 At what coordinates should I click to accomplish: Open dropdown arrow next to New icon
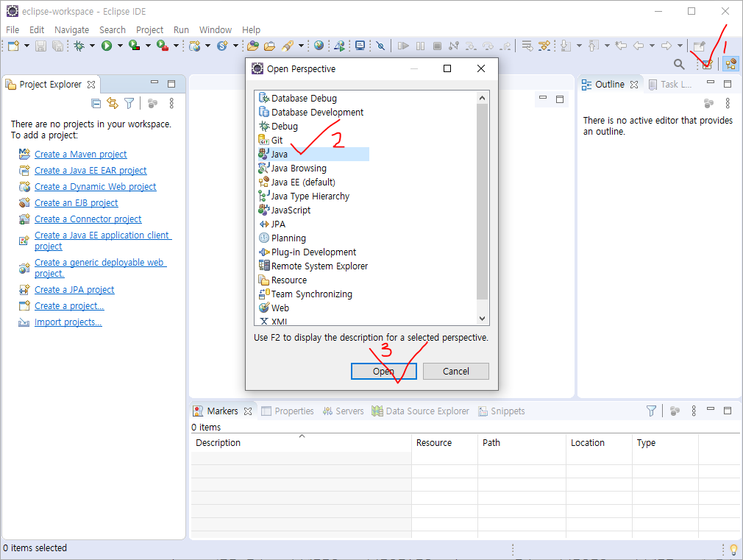pos(26,46)
